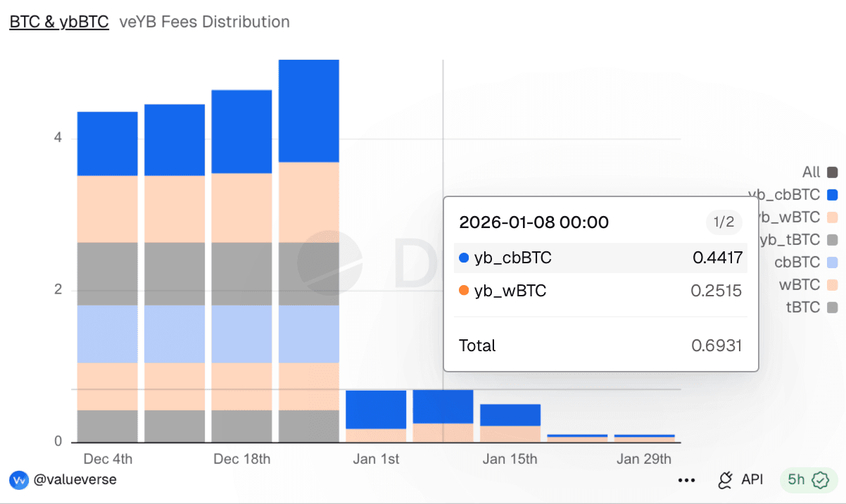This screenshot has width=846, height=504.
Task: Open the BTC & ybBTC title link
Action: pyautogui.click(x=59, y=22)
